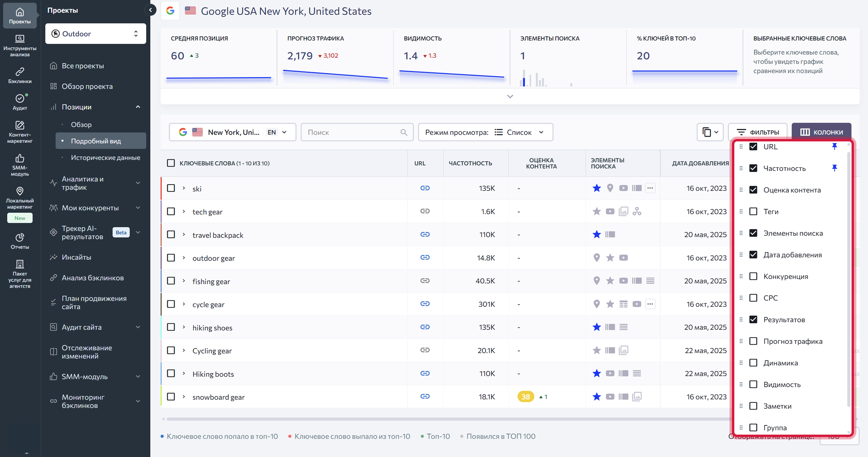Open Пакет услуг для агентств icon
The image size is (868, 457).
(19, 274)
